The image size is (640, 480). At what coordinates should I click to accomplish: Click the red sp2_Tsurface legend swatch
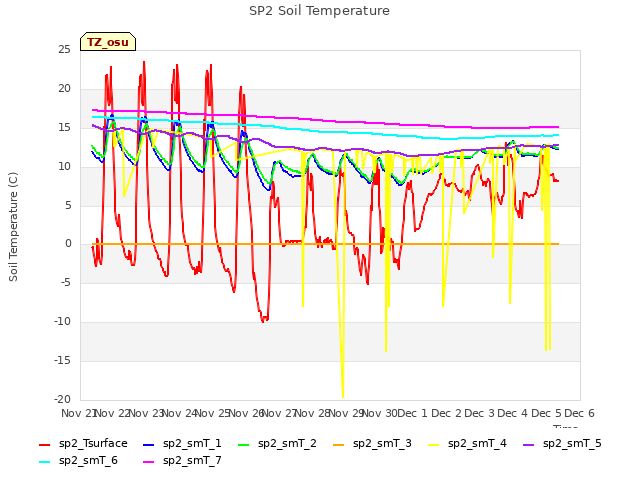(x=44, y=444)
